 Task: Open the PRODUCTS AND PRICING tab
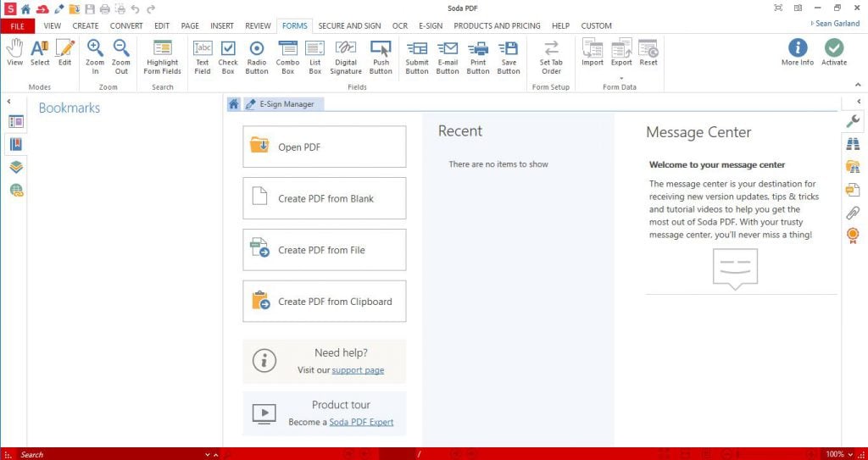497,26
